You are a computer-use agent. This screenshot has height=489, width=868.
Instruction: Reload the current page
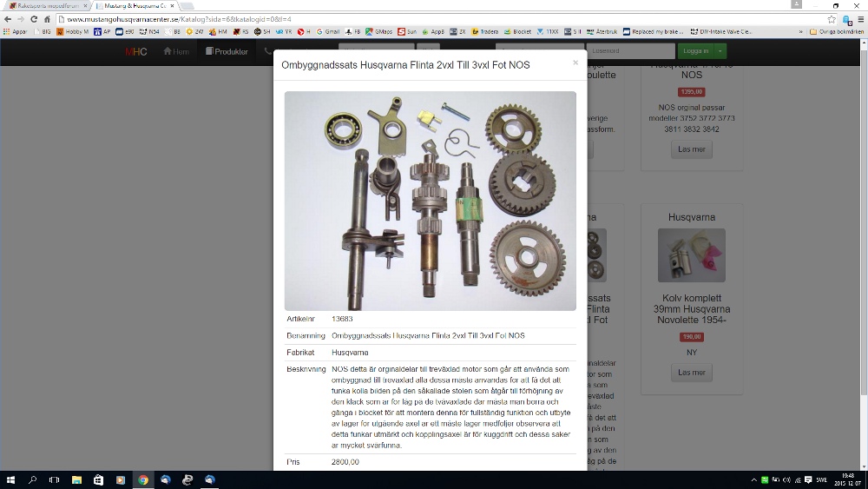[x=34, y=19]
